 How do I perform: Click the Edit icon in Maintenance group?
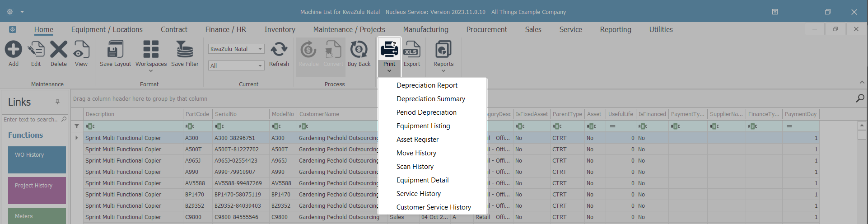[x=36, y=50]
